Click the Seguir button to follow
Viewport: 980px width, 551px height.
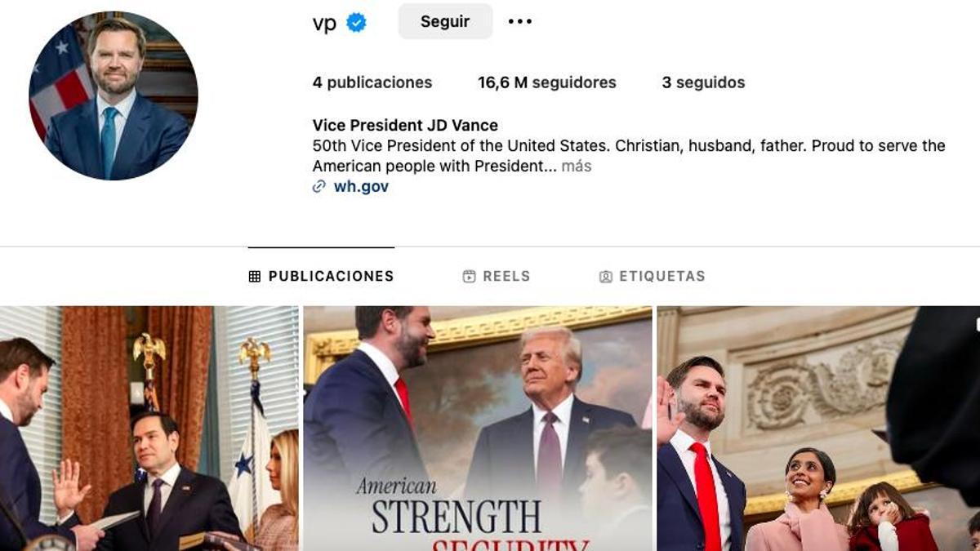445,22
